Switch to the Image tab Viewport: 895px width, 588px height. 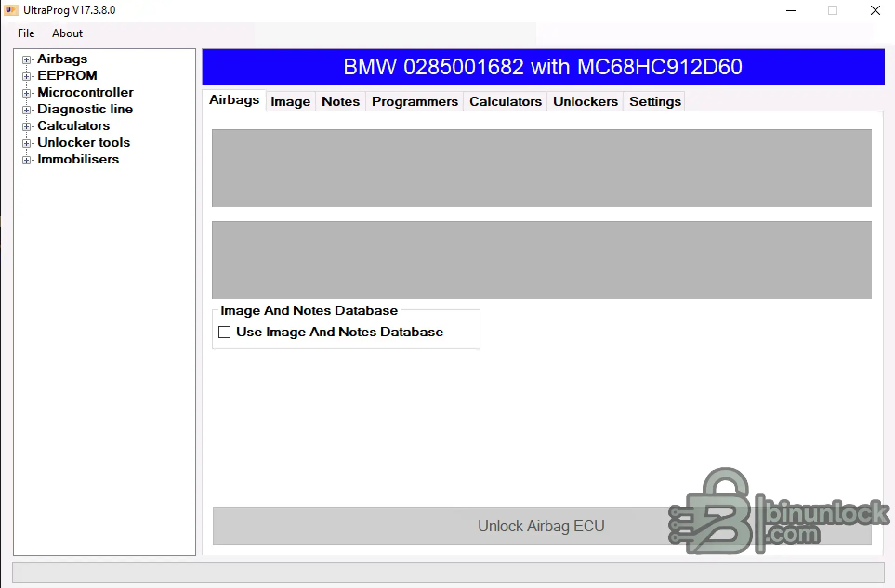coord(290,102)
